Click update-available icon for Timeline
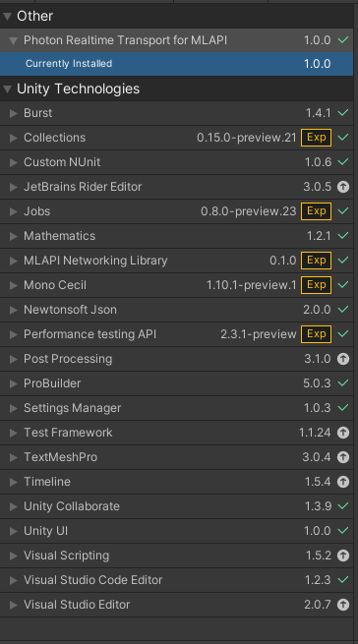358x644 pixels. 343,482
